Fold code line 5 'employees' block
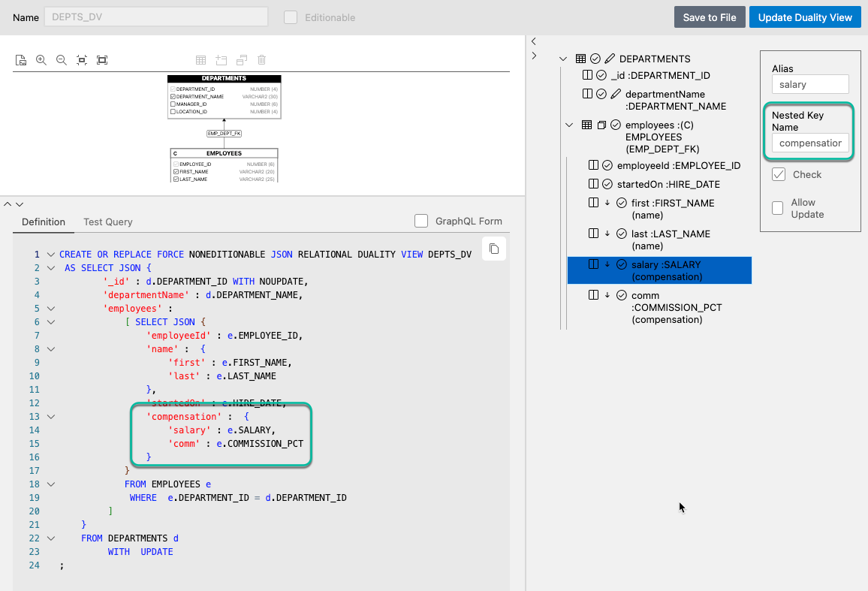This screenshot has width=868, height=591. click(51, 309)
